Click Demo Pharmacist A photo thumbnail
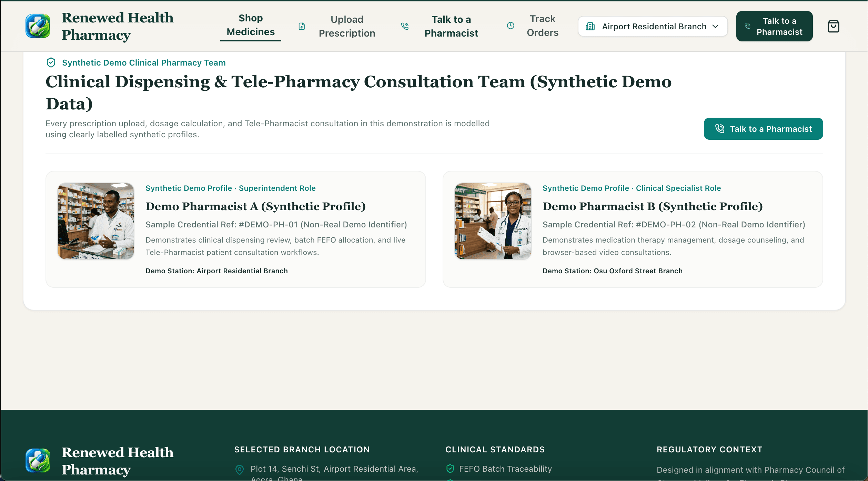This screenshot has height=481, width=868. (x=96, y=221)
